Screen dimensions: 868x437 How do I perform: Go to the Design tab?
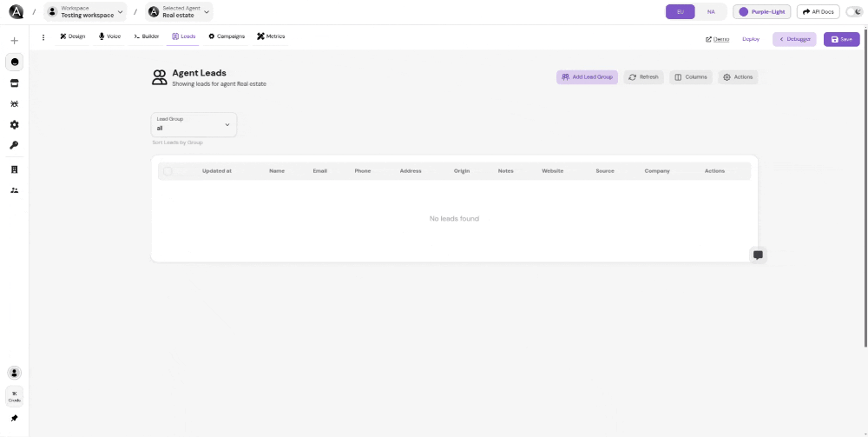click(73, 36)
